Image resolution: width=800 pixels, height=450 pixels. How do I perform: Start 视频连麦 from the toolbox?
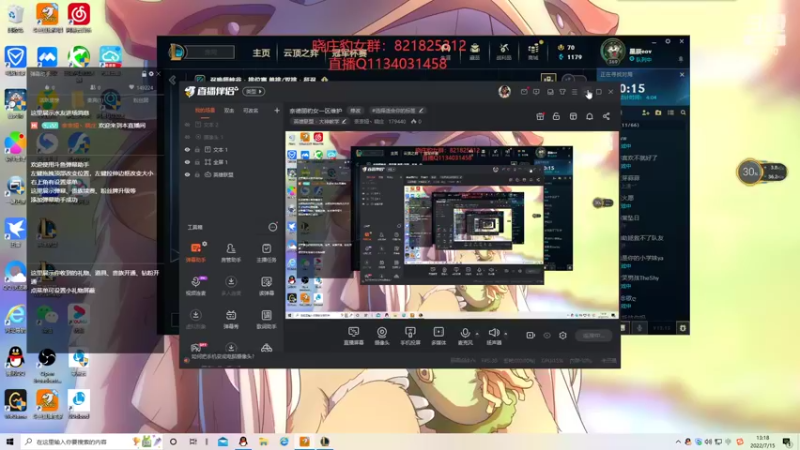coord(195,286)
